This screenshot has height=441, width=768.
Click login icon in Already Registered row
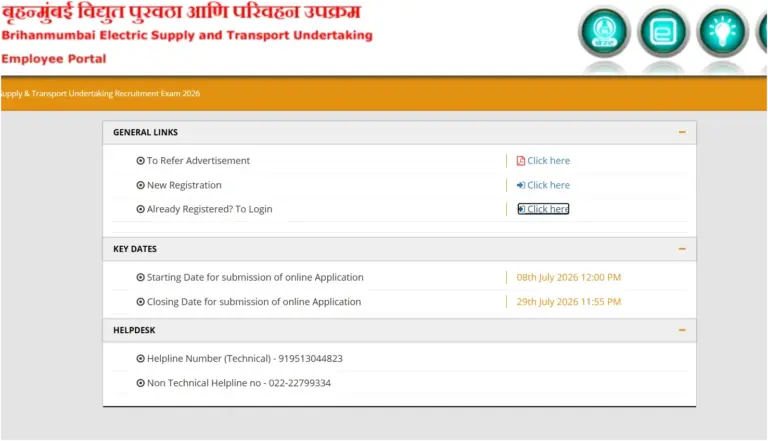point(521,209)
